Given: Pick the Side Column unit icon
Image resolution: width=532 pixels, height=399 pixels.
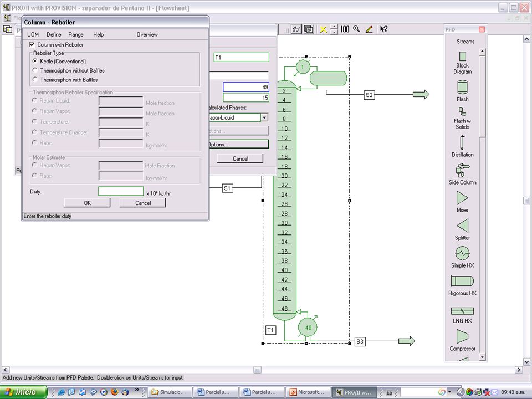Looking at the screenshot, I should tap(462, 170).
